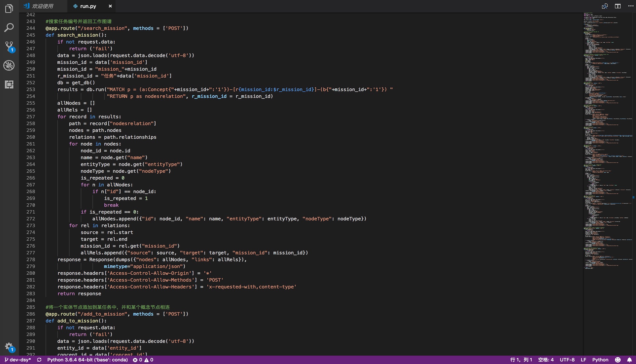The image size is (636, 364).
Task: Open the more actions ellipsis menu
Action: pyautogui.click(x=631, y=6)
